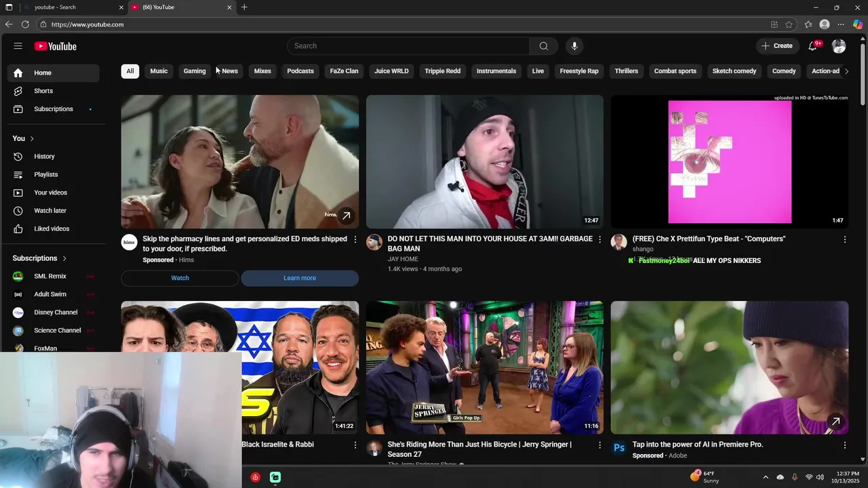The image size is (868, 488).
Task: Click the browser back arrow
Action: (9, 24)
